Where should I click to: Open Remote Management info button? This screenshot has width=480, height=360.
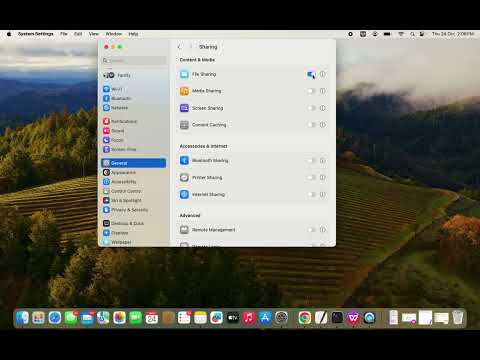tap(323, 229)
